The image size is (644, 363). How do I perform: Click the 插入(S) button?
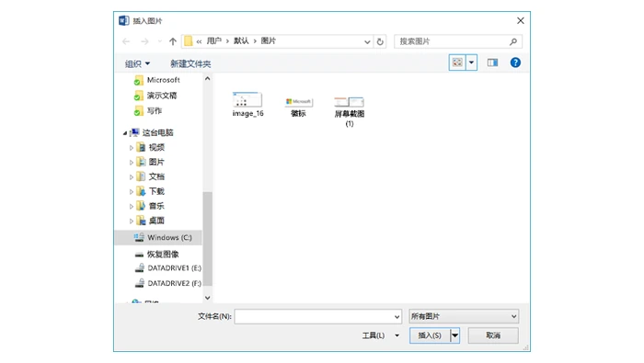tap(430, 335)
